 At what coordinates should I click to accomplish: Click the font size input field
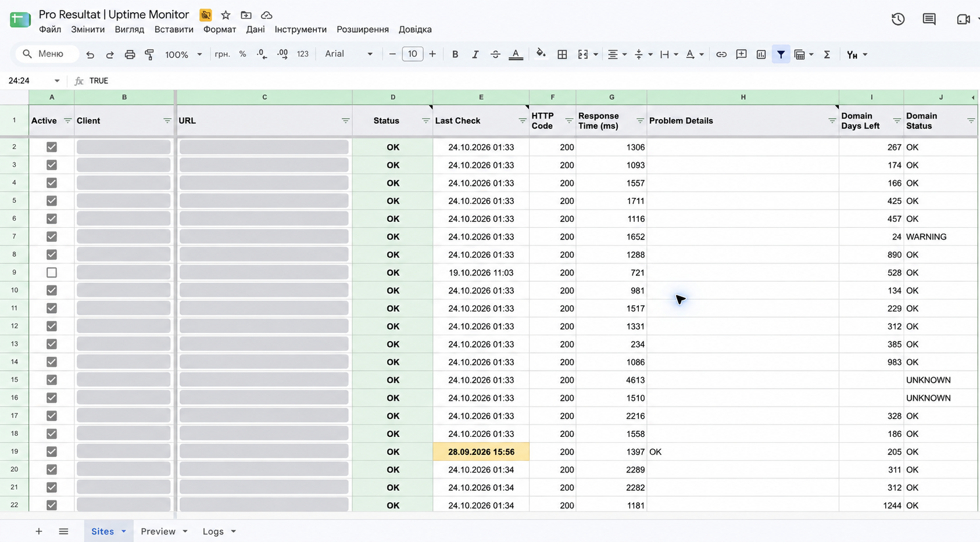[412, 54]
